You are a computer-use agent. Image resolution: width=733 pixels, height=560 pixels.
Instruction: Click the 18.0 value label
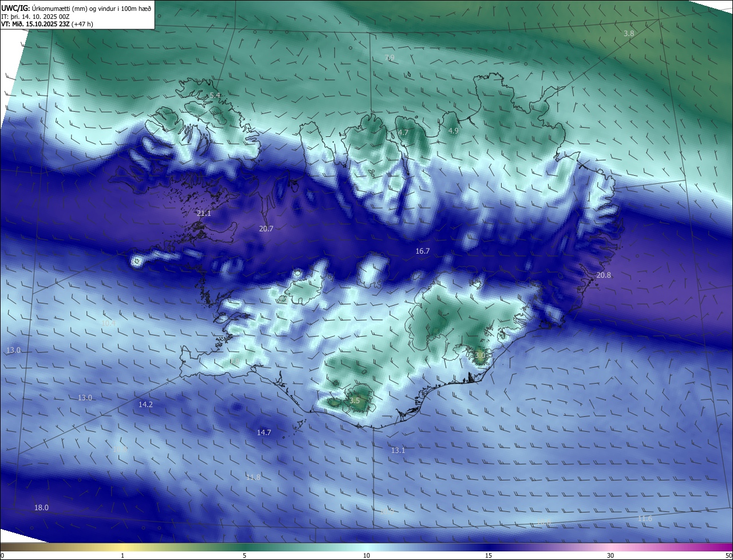click(x=42, y=508)
